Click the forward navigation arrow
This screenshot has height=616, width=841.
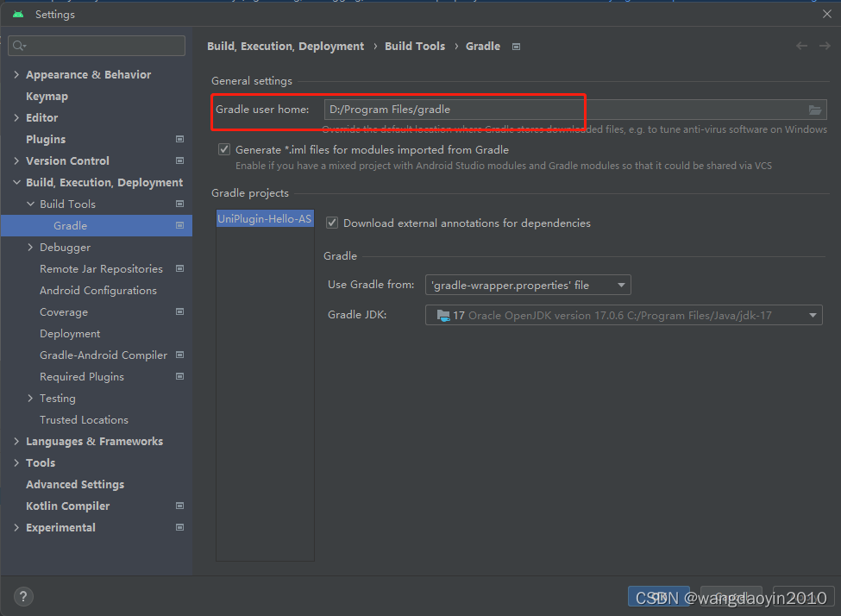[825, 46]
